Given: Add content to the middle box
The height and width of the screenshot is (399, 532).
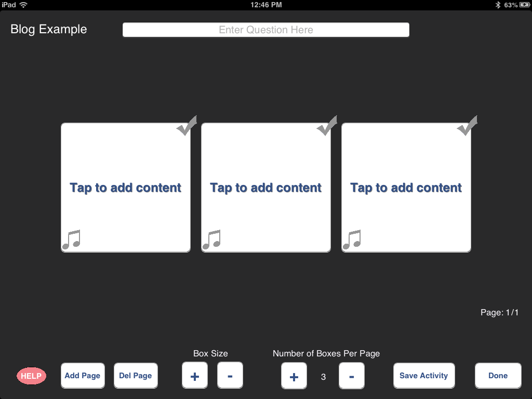Looking at the screenshot, I should [x=266, y=188].
